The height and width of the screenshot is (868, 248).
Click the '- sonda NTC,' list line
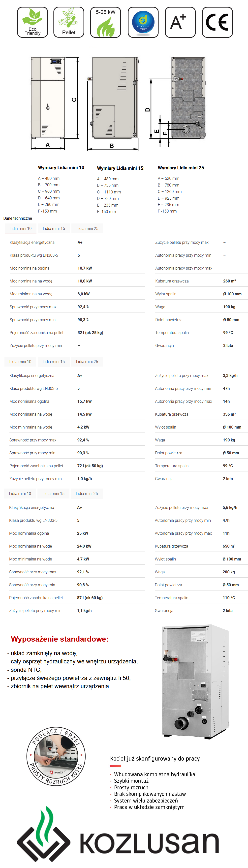click(24, 670)
